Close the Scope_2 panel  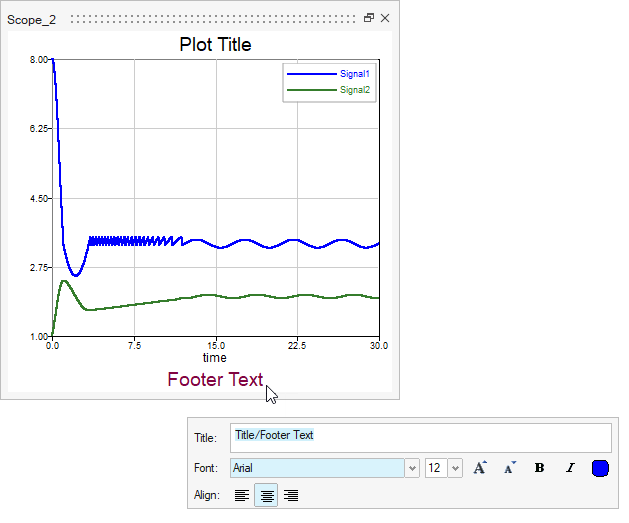pos(385,18)
